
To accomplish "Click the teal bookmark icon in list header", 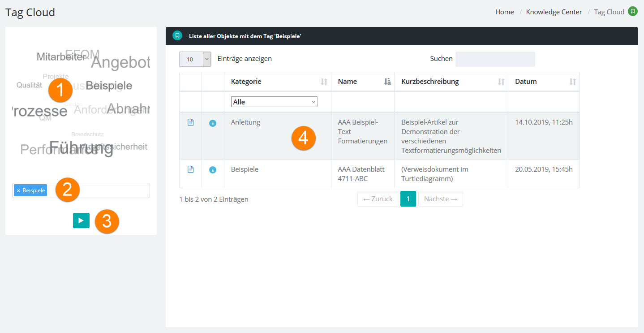I will pyautogui.click(x=177, y=35).
